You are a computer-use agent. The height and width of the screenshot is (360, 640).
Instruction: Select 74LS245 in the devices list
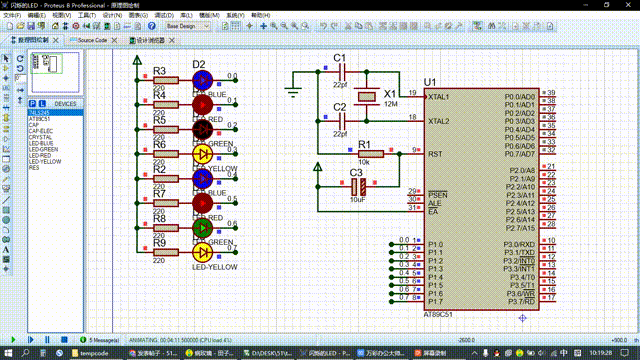point(56,113)
